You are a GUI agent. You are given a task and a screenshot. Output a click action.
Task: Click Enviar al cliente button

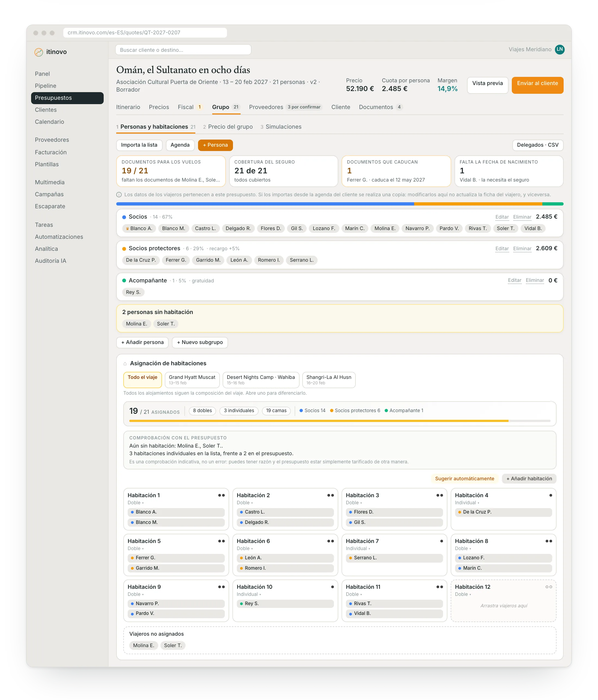[x=537, y=85]
